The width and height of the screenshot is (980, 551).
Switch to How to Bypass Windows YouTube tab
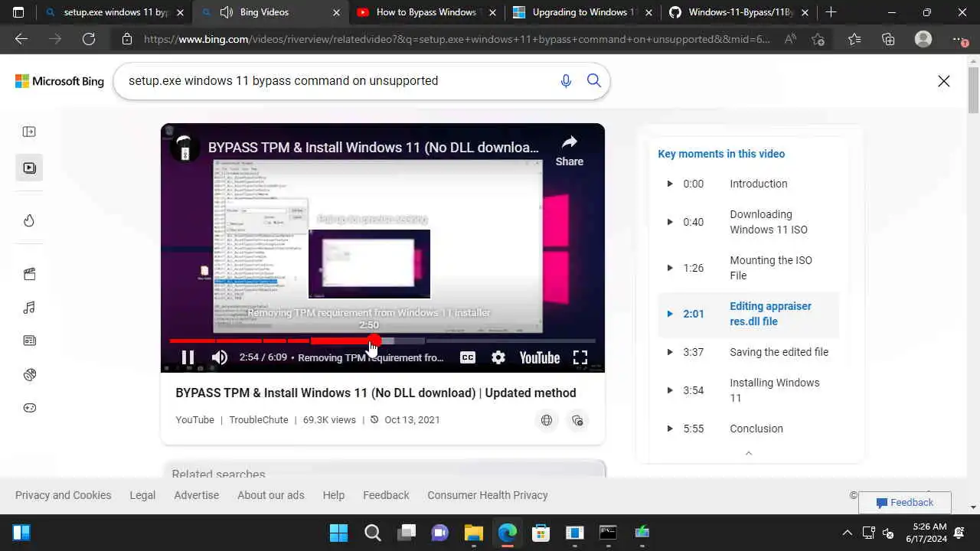click(x=426, y=12)
